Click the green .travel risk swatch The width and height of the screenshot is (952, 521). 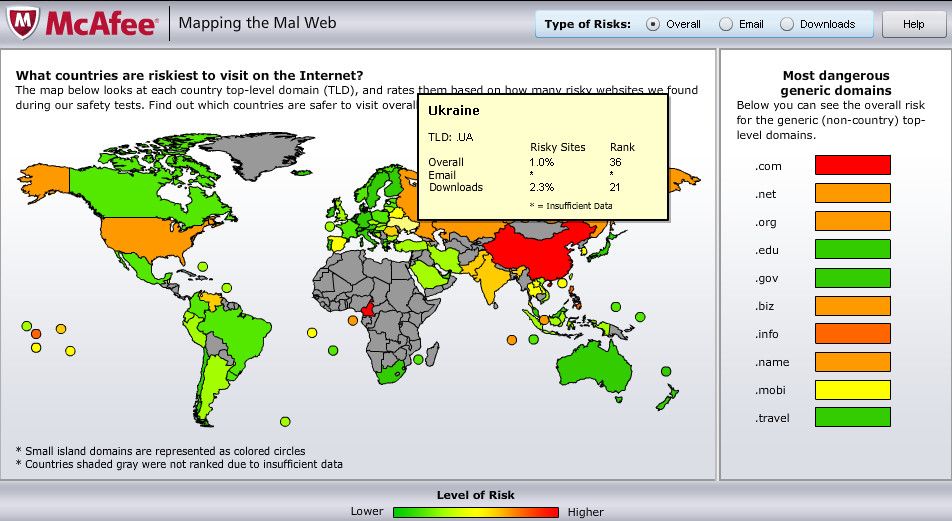click(x=852, y=417)
